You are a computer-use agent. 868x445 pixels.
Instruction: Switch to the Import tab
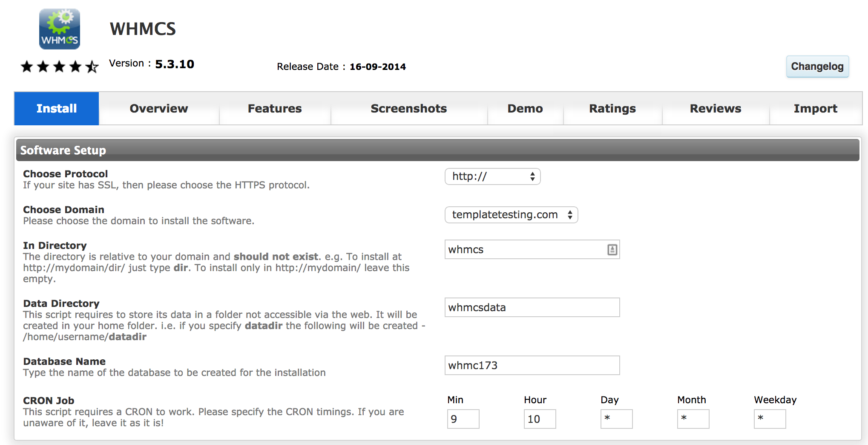click(x=816, y=108)
